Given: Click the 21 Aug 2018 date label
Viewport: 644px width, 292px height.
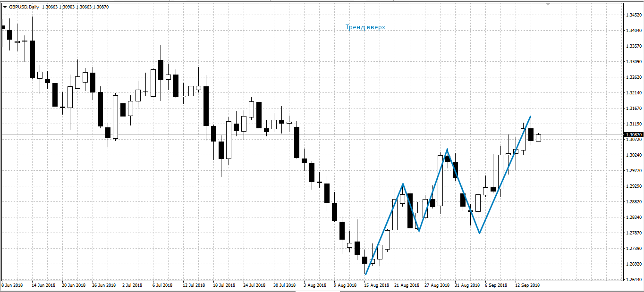Looking at the screenshot, I should coord(407,285).
